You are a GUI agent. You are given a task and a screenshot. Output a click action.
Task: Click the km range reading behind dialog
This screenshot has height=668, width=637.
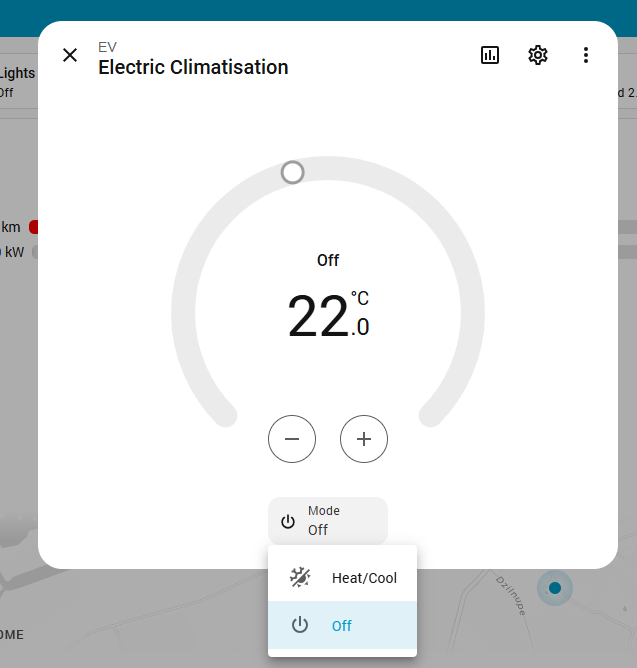pos(10,227)
